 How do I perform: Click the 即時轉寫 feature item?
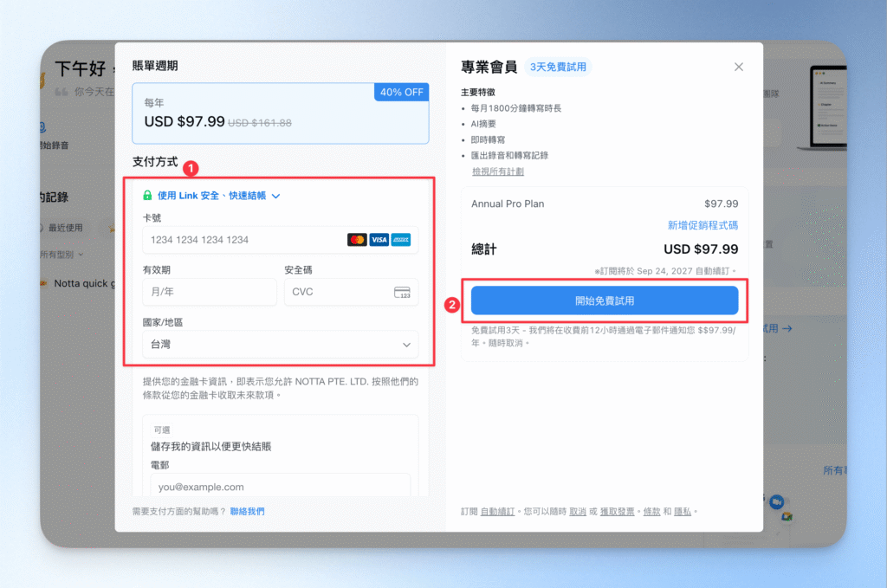coord(488,139)
